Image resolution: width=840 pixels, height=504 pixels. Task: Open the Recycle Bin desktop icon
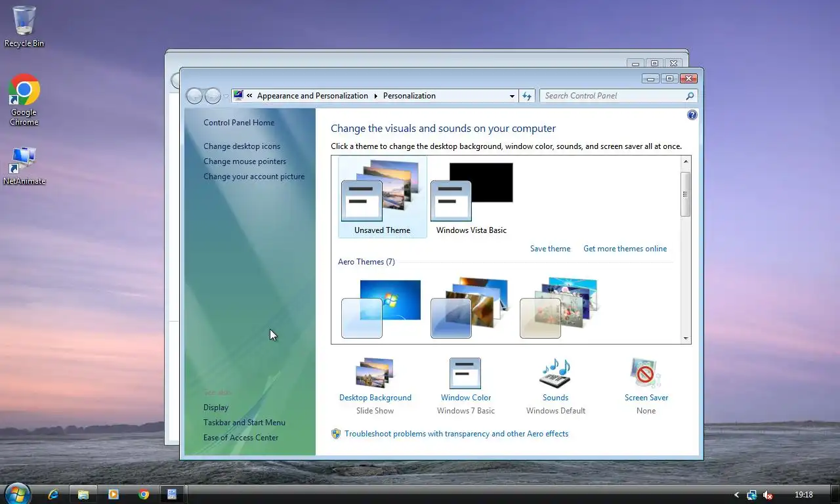(24, 21)
